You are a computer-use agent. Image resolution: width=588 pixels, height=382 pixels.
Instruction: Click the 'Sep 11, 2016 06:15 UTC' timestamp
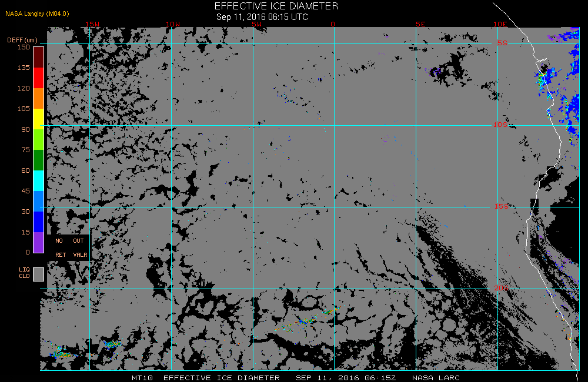pos(262,17)
